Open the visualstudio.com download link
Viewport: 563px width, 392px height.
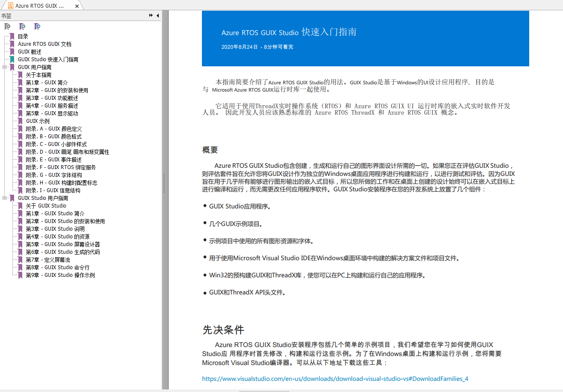point(335,379)
